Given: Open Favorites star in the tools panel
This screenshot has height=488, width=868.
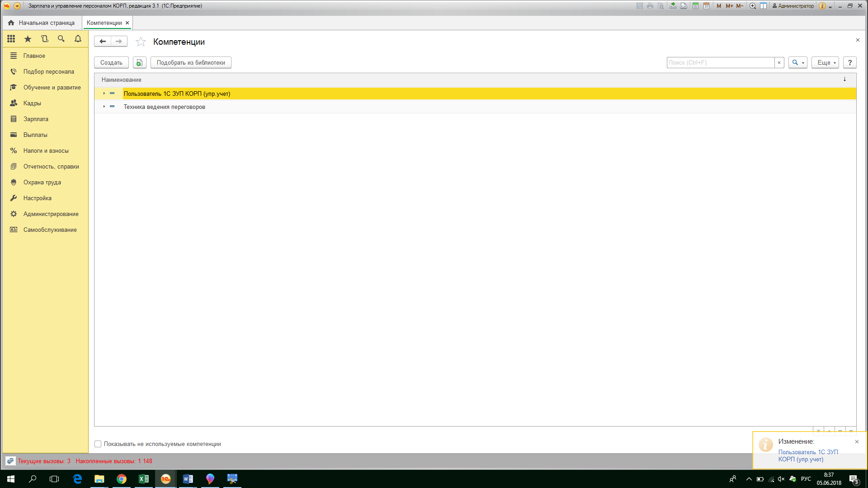Looking at the screenshot, I should 28,39.
